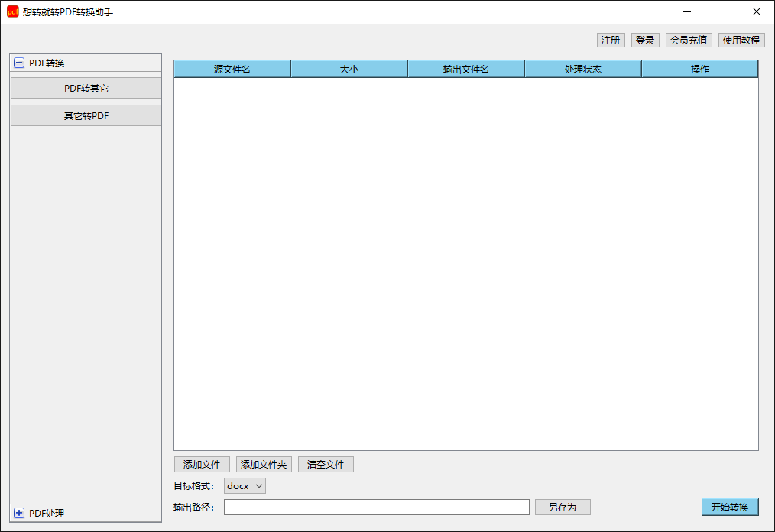Image resolution: width=775 pixels, height=532 pixels.
Task: Click the 处理状态 column header
Action: (583, 70)
